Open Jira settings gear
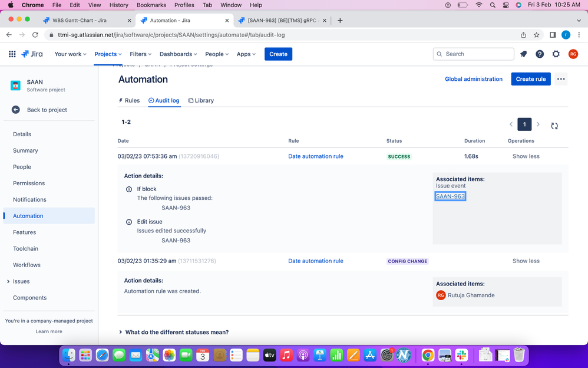 pos(556,54)
